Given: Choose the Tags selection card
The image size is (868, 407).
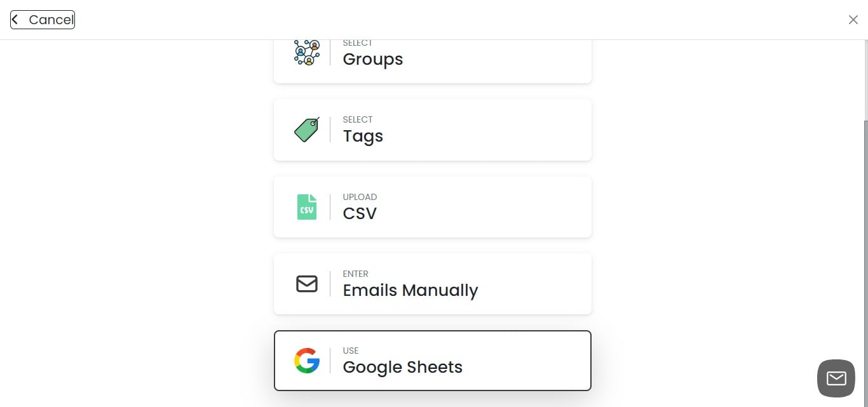Looking at the screenshot, I should coord(432,130).
